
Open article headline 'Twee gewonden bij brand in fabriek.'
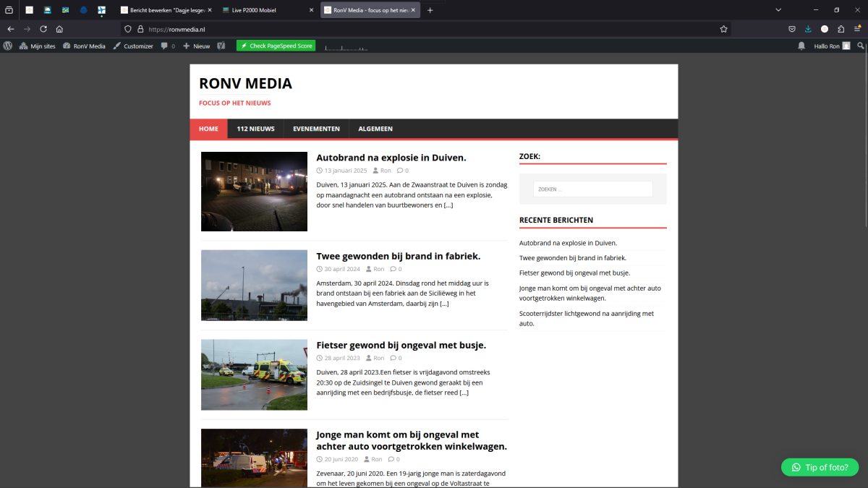click(399, 256)
